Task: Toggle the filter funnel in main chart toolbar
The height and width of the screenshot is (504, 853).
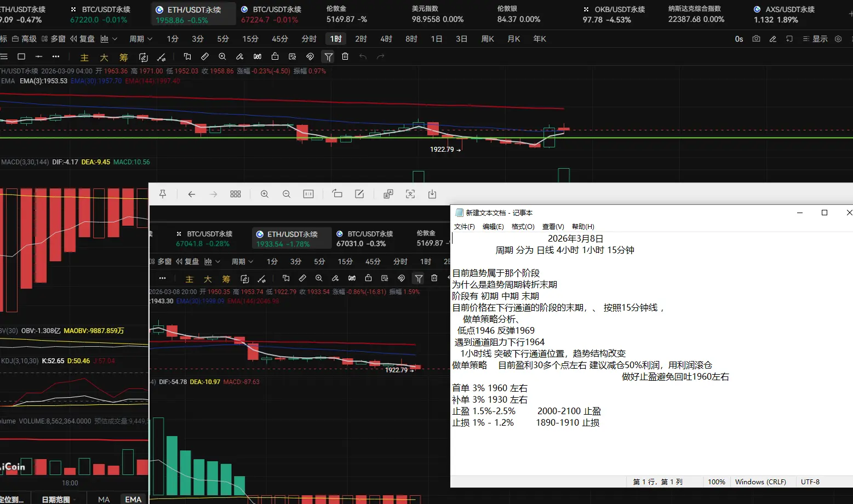Action: coord(328,56)
